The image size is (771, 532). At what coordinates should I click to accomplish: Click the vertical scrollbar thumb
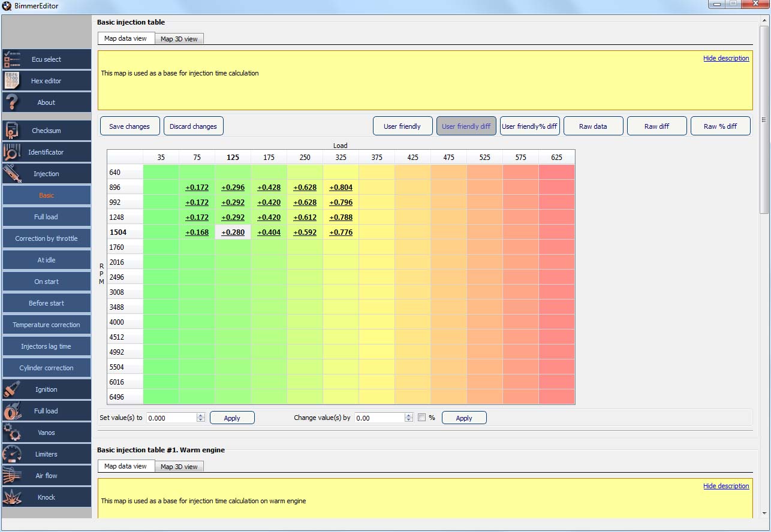coord(764,120)
